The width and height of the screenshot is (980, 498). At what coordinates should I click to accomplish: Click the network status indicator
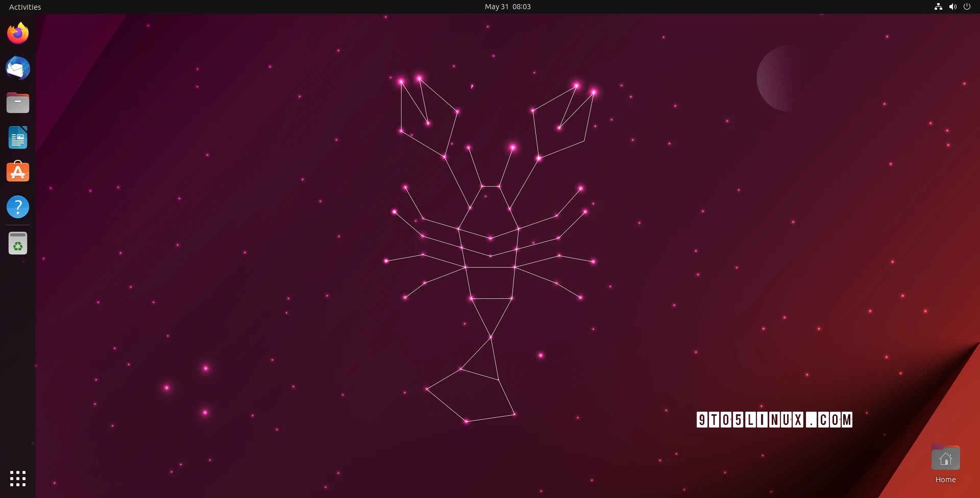[938, 7]
